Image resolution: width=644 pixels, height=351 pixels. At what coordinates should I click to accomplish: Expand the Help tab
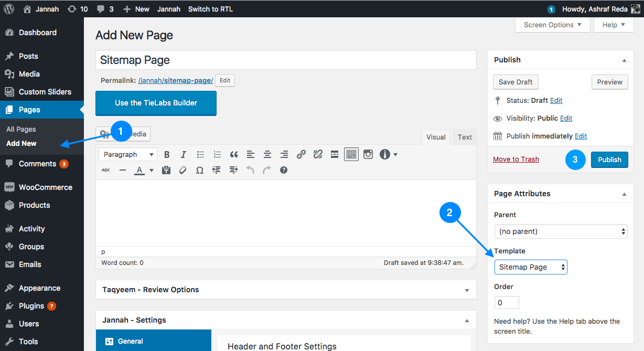coord(613,25)
